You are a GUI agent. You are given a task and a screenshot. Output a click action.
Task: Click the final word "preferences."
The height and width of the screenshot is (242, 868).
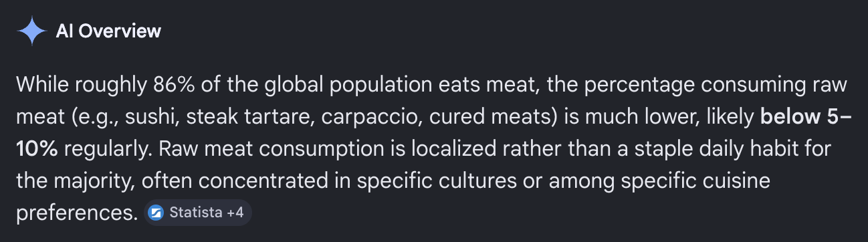point(77,213)
